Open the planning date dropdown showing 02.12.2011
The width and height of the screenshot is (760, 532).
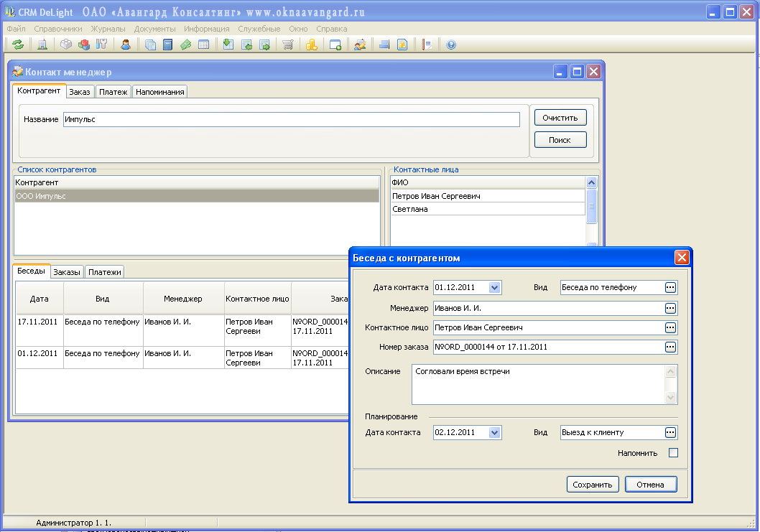coord(494,432)
